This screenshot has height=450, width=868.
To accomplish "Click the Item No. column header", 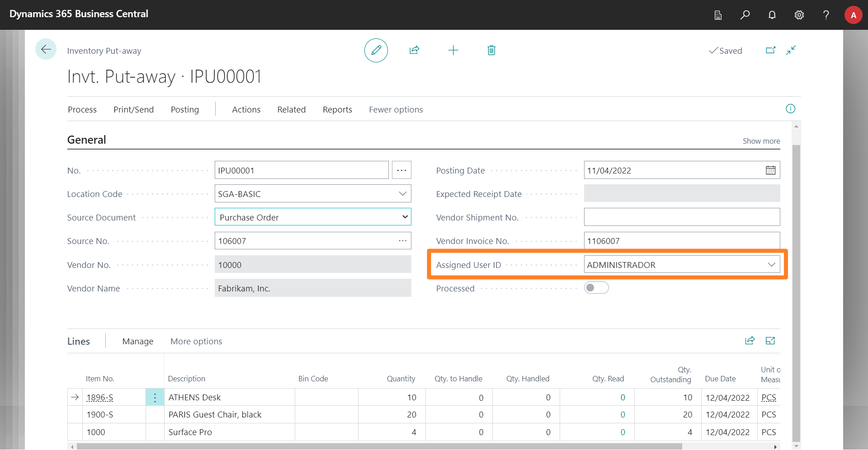I will 100,379.
